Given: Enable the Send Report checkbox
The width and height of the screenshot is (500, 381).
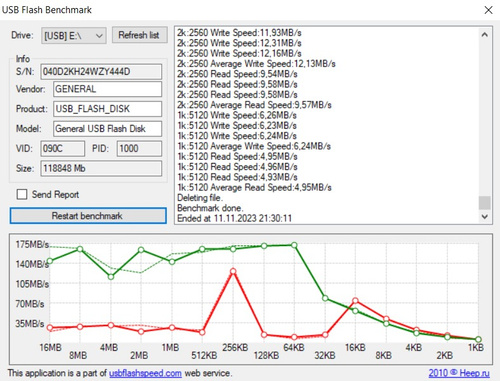Looking at the screenshot, I should [22, 194].
